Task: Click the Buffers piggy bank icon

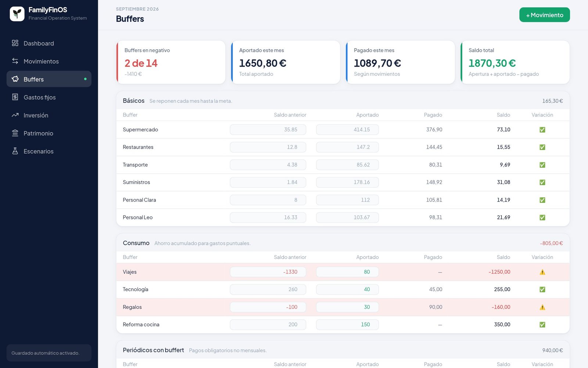Action: pos(15,79)
